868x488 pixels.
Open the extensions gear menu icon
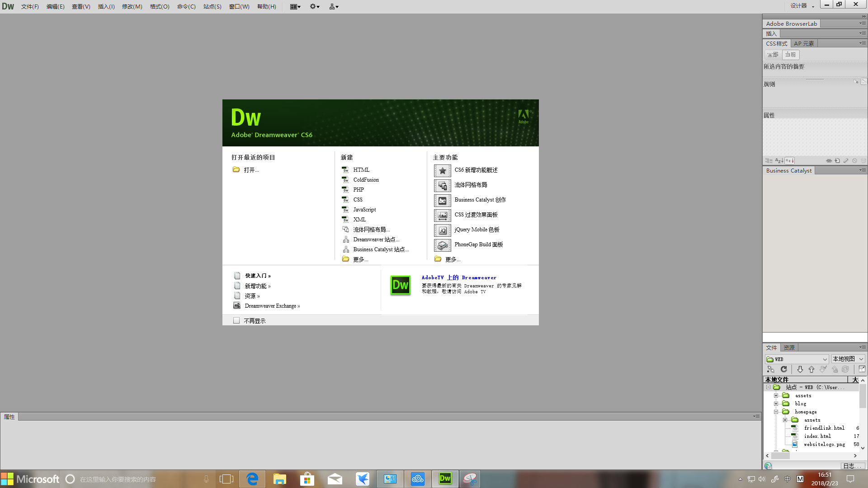315,7
